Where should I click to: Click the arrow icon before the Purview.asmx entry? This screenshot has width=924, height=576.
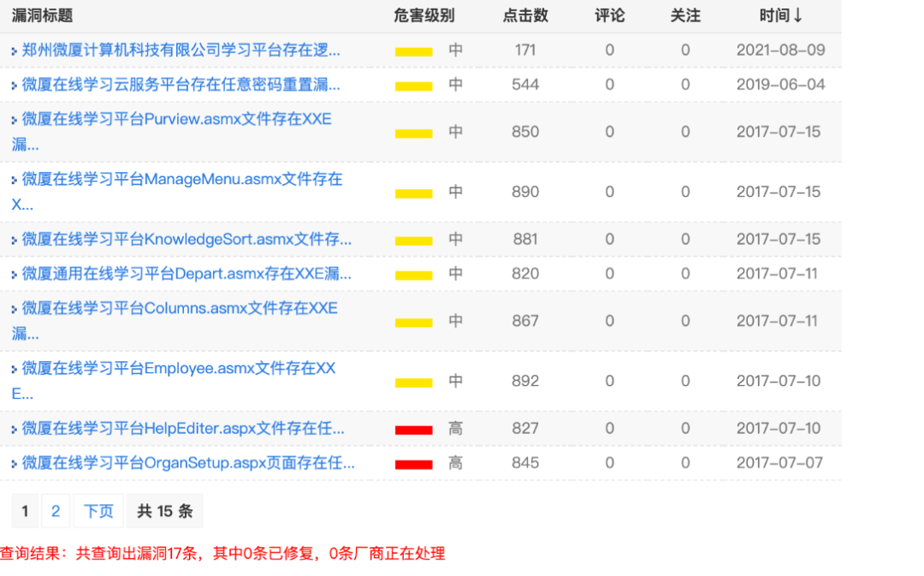(x=13, y=122)
